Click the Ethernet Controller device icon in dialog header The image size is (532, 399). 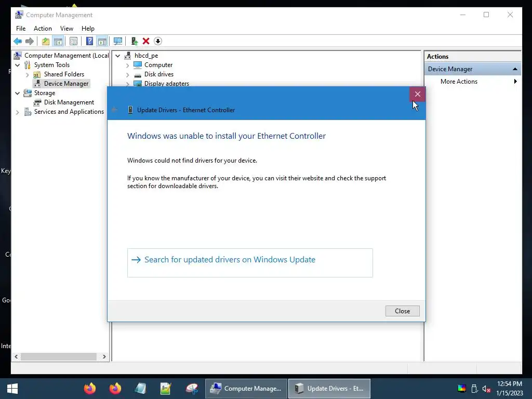(130, 110)
